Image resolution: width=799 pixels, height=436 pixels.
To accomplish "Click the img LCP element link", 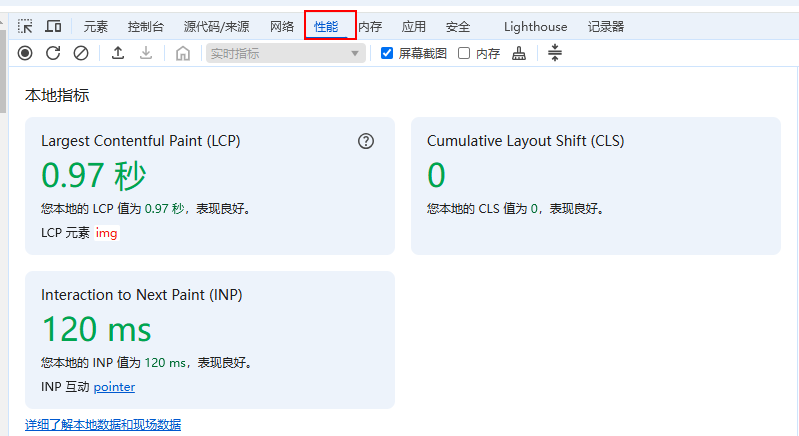I will [107, 233].
